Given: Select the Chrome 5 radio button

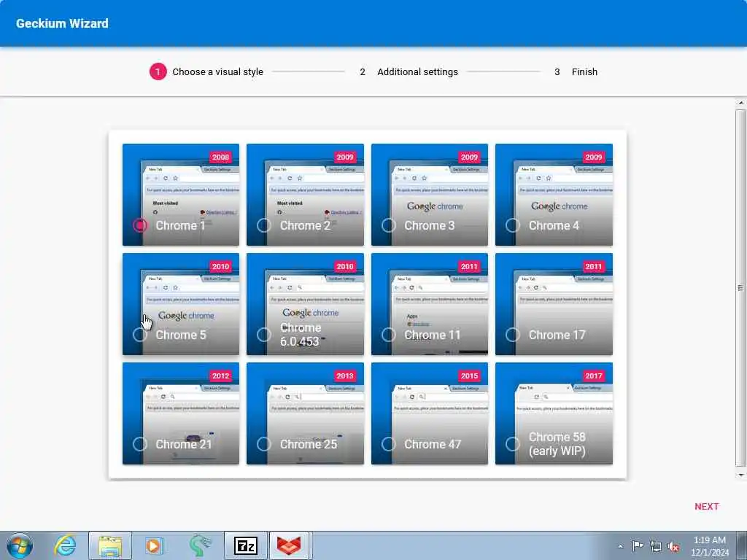Looking at the screenshot, I should click(140, 335).
